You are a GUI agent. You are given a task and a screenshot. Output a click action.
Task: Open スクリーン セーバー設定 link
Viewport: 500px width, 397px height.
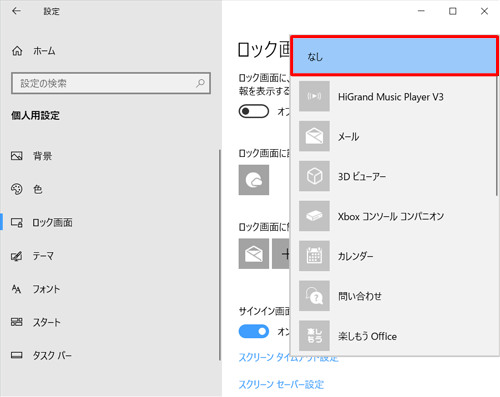point(281,384)
